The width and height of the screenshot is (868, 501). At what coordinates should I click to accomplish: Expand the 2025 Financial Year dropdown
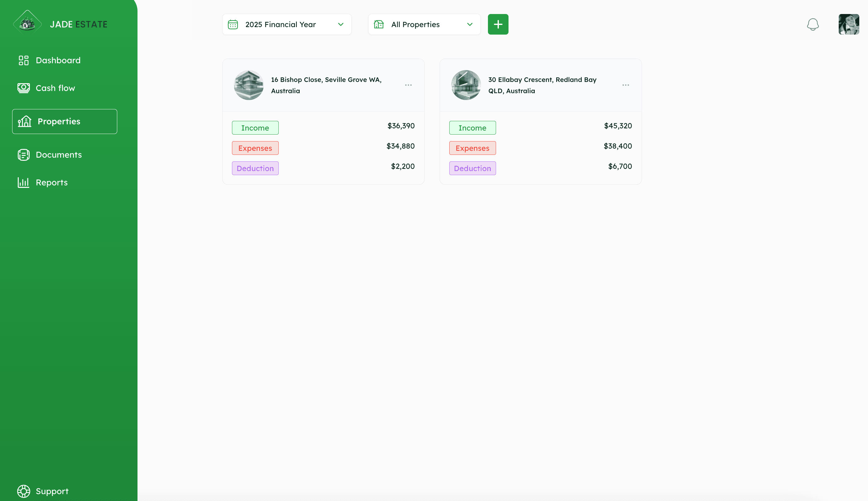point(340,24)
